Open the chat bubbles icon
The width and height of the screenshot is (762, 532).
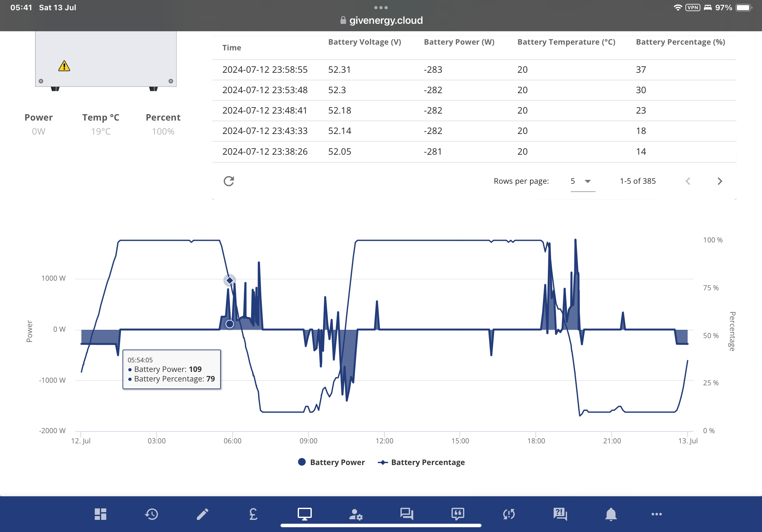coord(407,514)
